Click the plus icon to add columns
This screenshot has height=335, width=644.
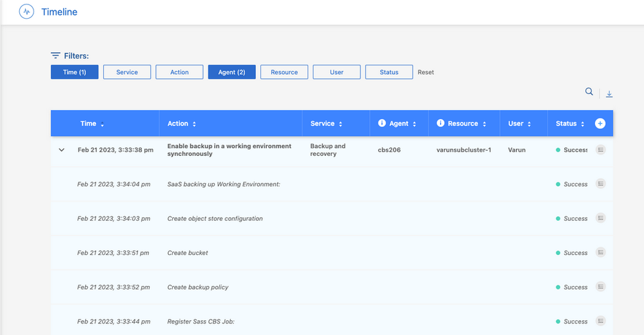click(600, 124)
